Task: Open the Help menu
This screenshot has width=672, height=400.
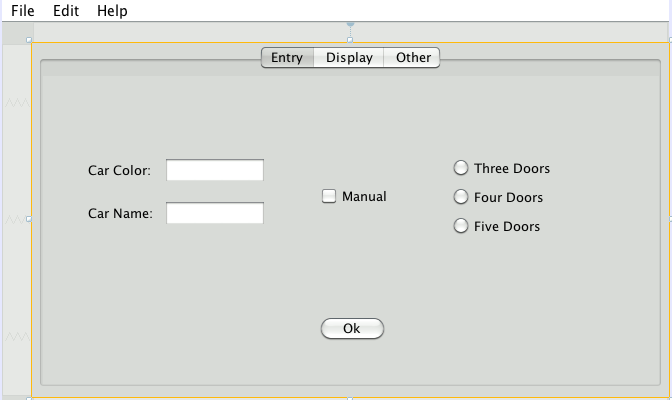Action: (112, 11)
